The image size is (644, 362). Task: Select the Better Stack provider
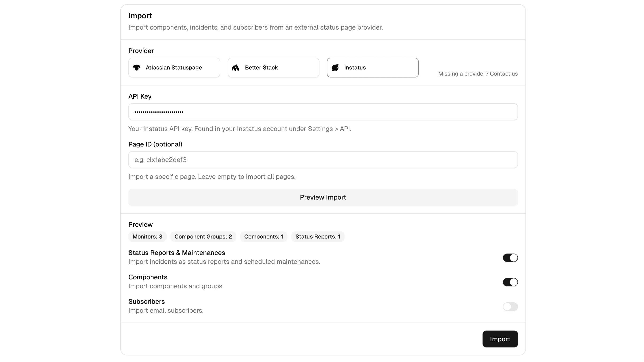tap(273, 67)
